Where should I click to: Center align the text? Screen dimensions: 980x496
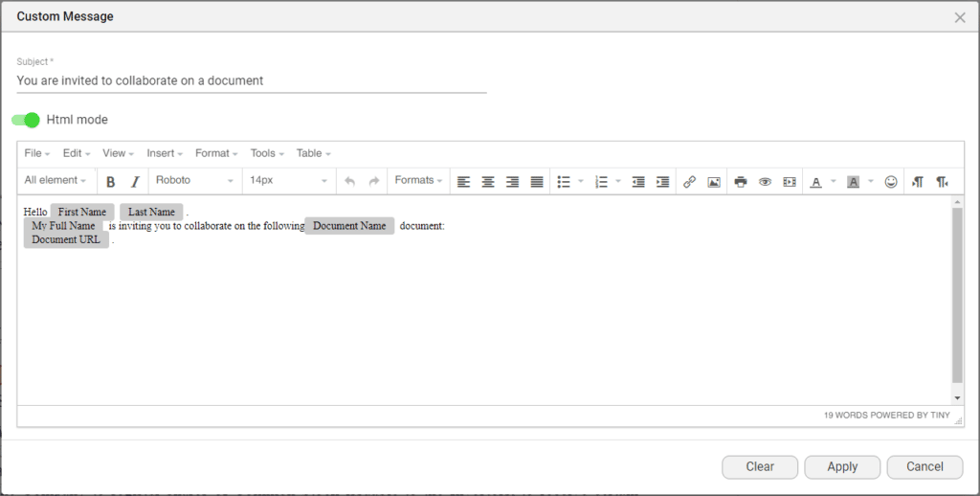[488, 181]
